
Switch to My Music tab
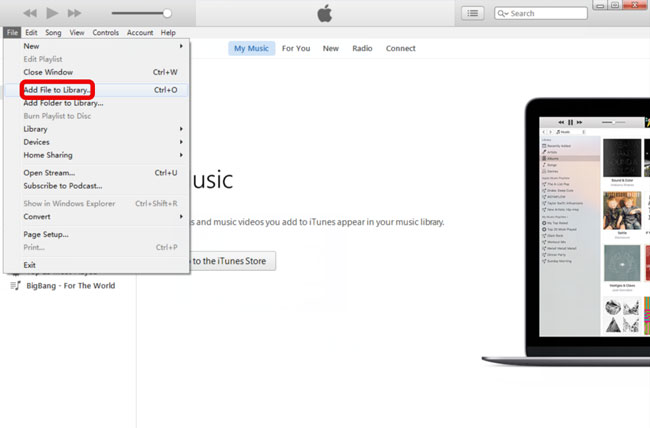tap(251, 49)
